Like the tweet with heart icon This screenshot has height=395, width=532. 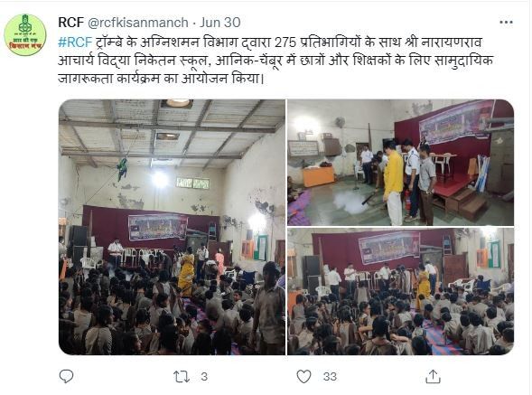tap(303, 376)
